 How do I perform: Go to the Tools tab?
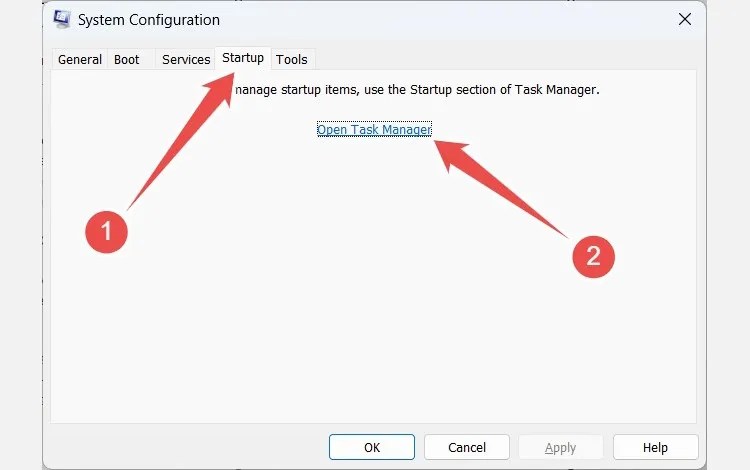click(x=292, y=60)
